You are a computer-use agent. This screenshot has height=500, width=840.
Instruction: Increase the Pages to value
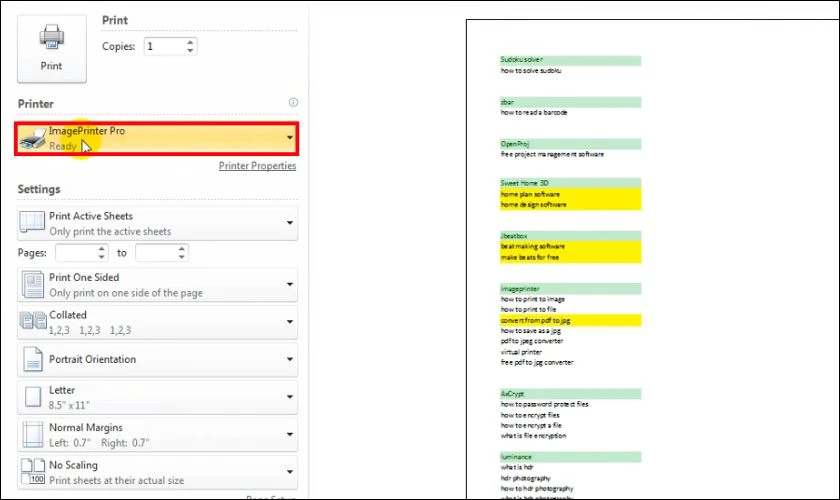(182, 249)
